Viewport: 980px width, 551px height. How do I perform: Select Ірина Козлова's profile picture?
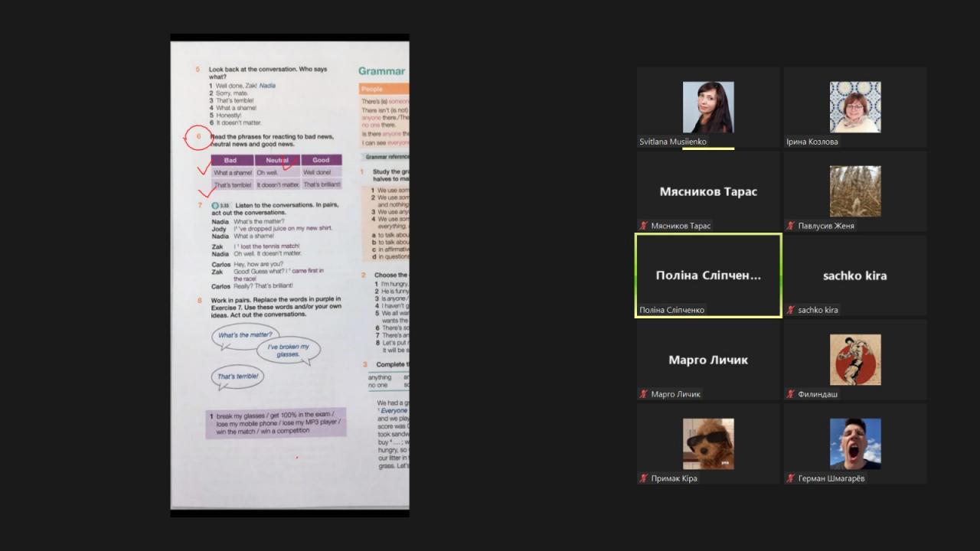coord(855,107)
